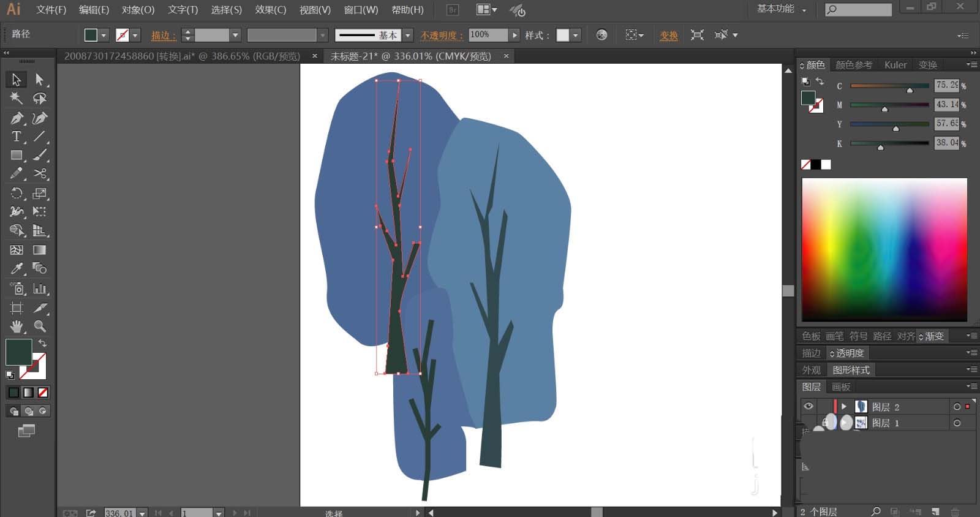Enable Draw Behind mode
This screenshot has height=517, width=980.
pyautogui.click(x=28, y=411)
